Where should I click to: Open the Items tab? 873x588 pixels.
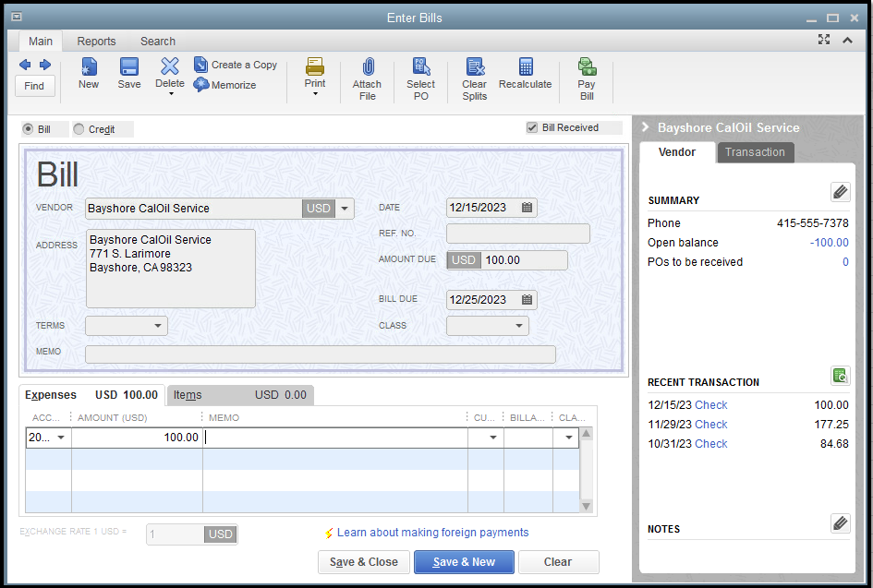240,395
